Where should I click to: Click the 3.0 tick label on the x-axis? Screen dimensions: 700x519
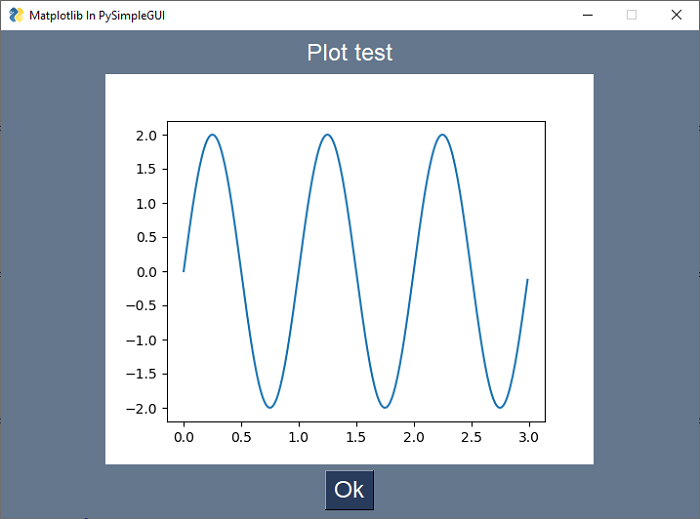pos(529,438)
